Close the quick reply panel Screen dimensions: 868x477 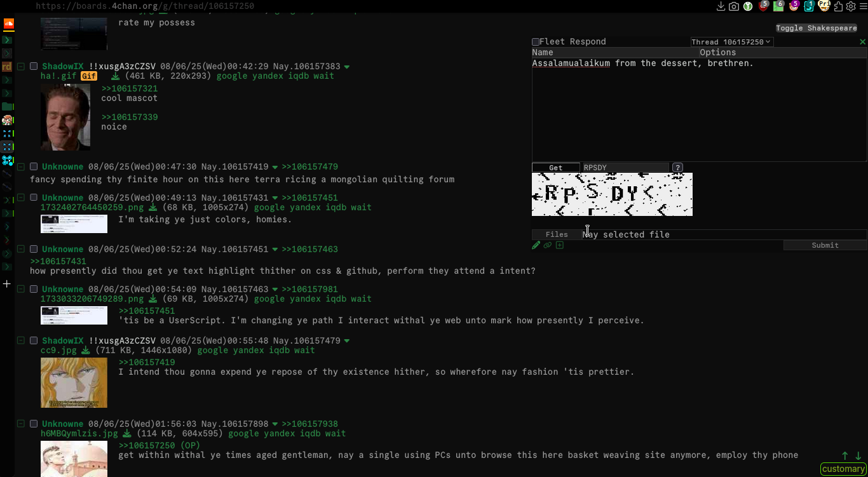click(x=862, y=42)
